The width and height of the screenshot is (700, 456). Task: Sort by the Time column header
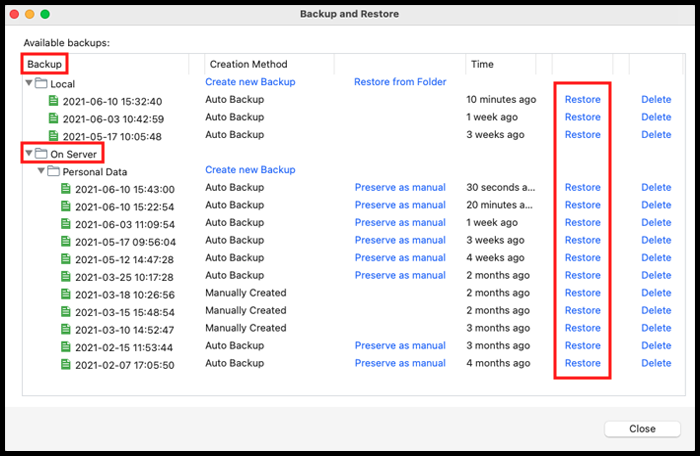point(482,64)
